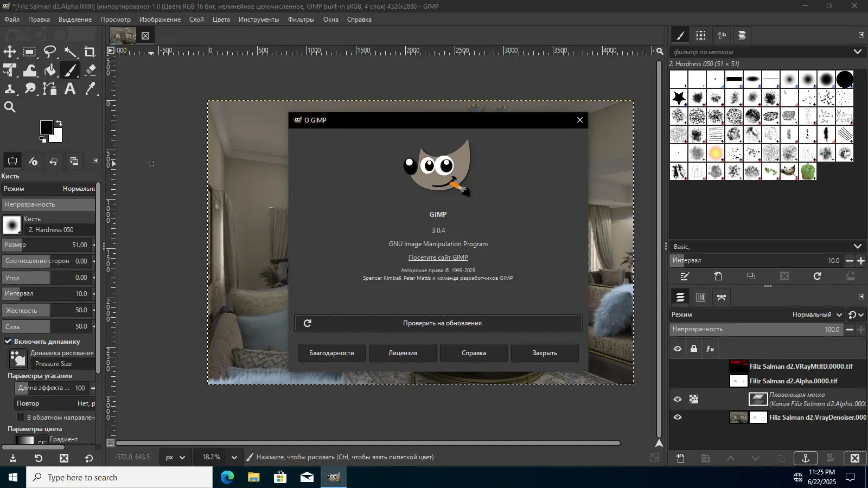Open the Правка menu

(39, 20)
